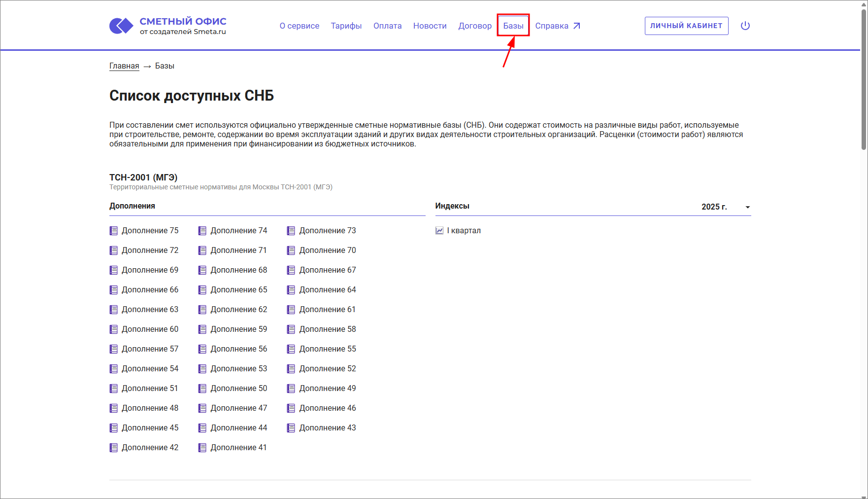Screen dimensions: 868x499
Task: Open the Дополнение 70 link
Action: click(327, 250)
